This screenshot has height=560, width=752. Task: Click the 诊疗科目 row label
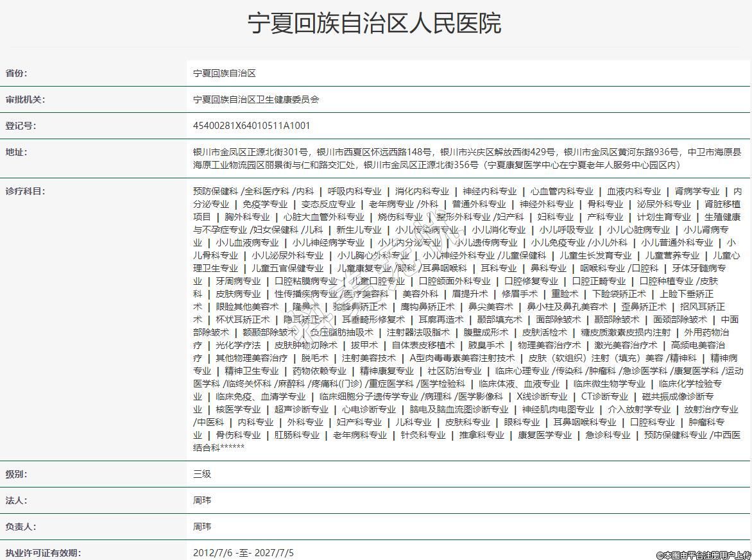point(26,191)
